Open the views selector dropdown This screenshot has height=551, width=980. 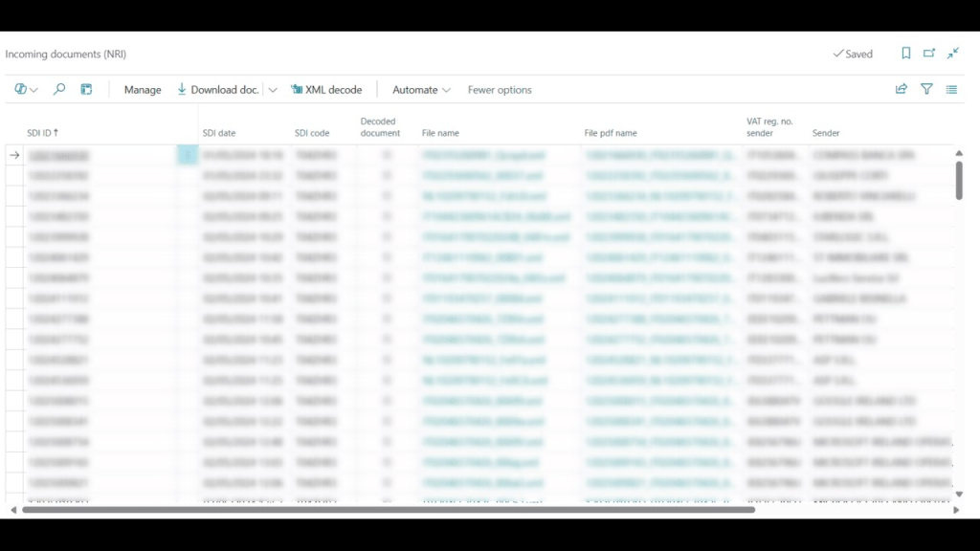coord(26,89)
